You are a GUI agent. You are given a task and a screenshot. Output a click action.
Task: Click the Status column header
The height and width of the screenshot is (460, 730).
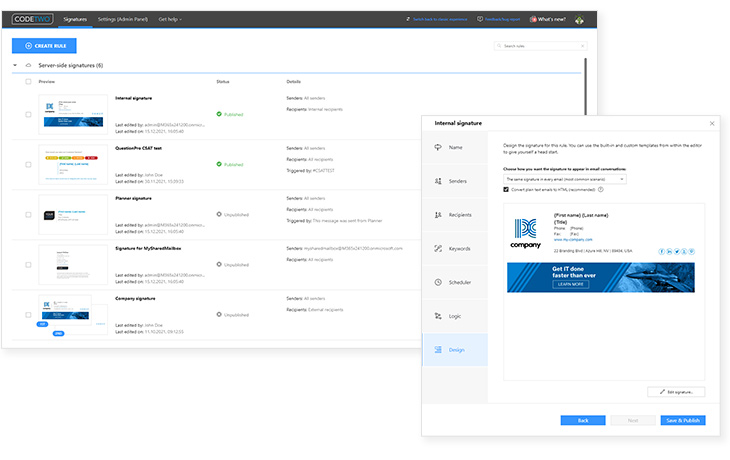(x=223, y=81)
